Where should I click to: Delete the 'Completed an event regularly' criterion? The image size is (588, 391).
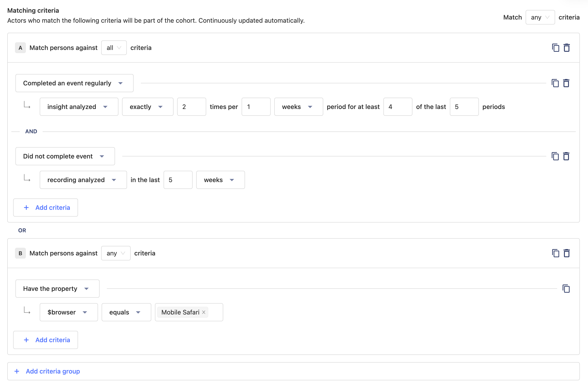click(x=566, y=83)
